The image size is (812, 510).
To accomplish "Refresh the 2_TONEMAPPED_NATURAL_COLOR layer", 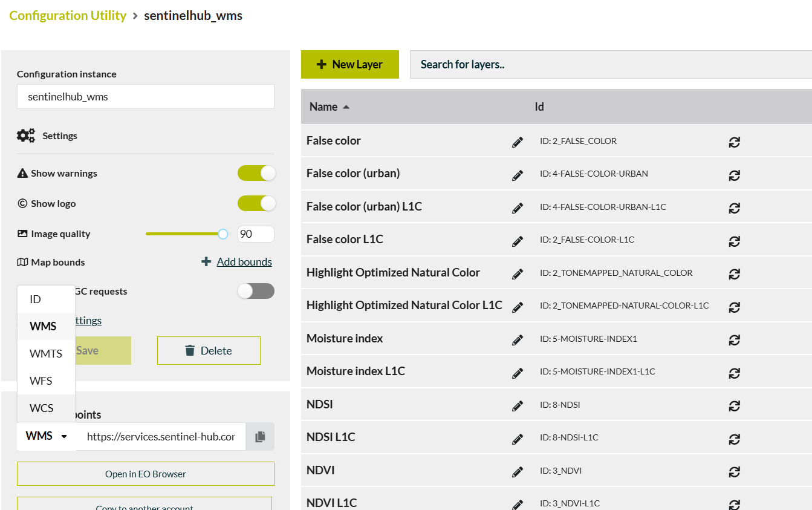I will coord(735,274).
